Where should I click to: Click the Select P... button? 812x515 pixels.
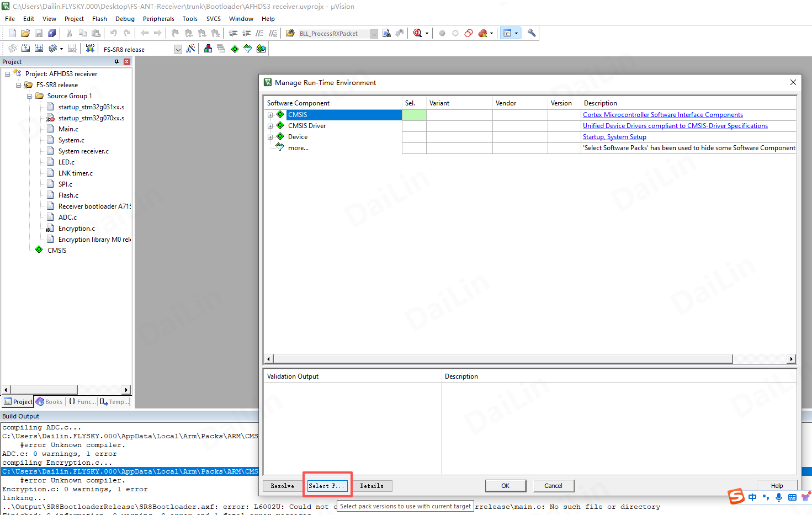pyautogui.click(x=327, y=486)
